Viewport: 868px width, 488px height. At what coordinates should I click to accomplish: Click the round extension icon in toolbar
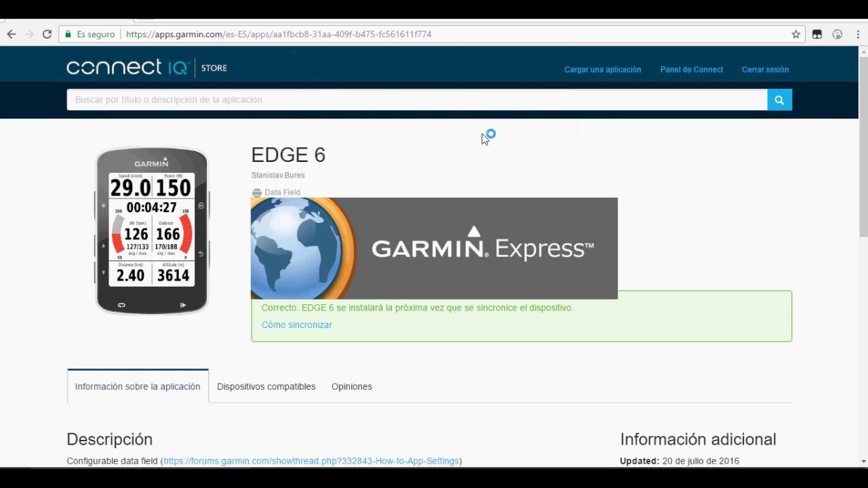click(837, 34)
